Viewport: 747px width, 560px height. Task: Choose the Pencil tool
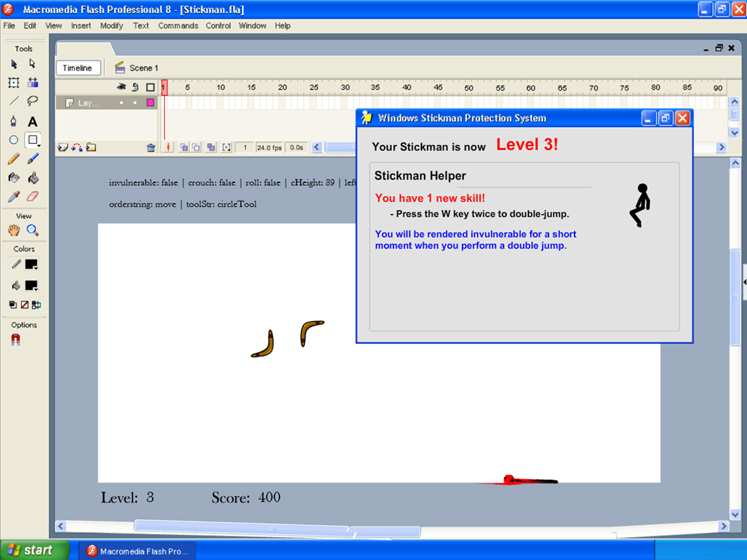tap(14, 159)
